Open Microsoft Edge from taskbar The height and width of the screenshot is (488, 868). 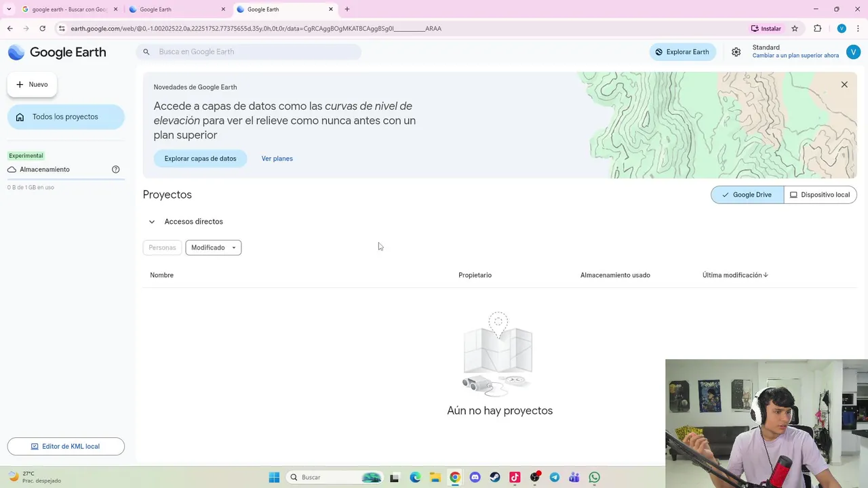tap(415, 477)
